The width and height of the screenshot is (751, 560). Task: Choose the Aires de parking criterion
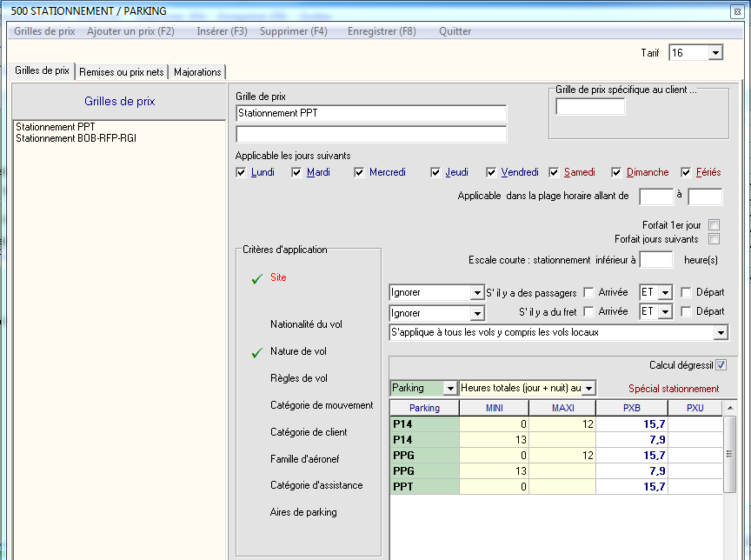[303, 512]
